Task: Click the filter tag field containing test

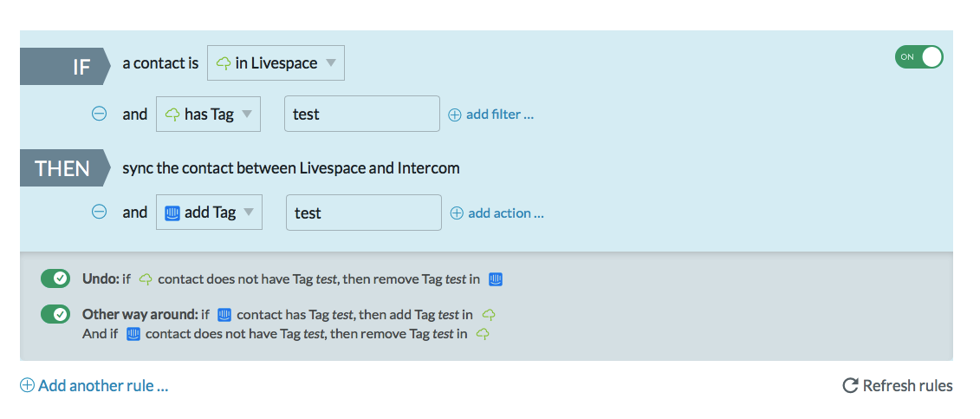Action: pos(362,115)
